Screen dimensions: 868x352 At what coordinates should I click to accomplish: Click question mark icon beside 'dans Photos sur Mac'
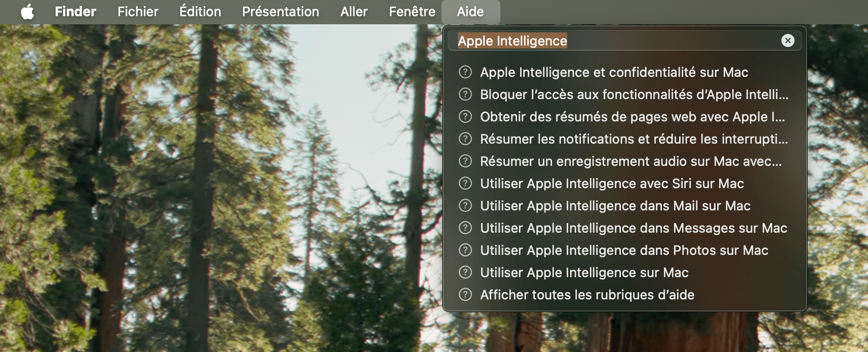pos(465,250)
